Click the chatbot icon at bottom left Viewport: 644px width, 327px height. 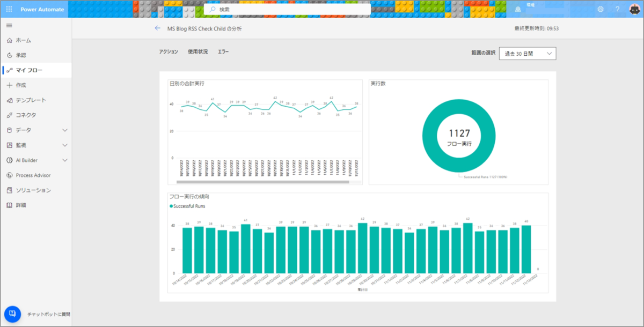pyautogui.click(x=12, y=314)
